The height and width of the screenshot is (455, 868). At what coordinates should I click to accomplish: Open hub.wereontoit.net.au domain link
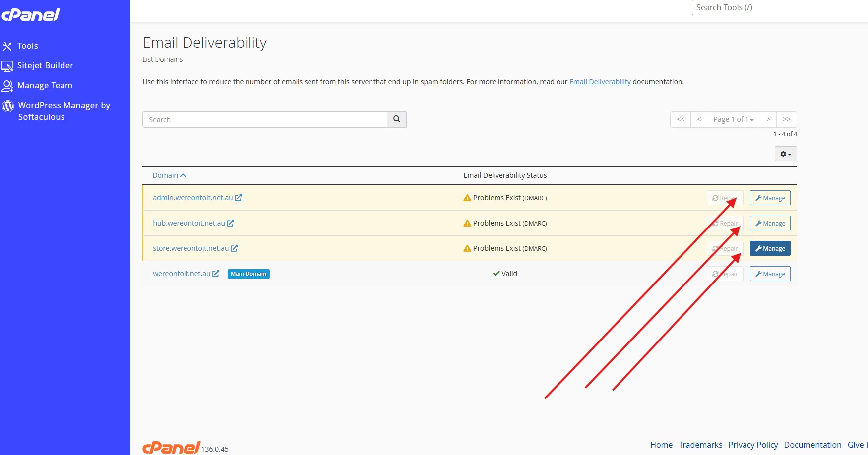188,223
